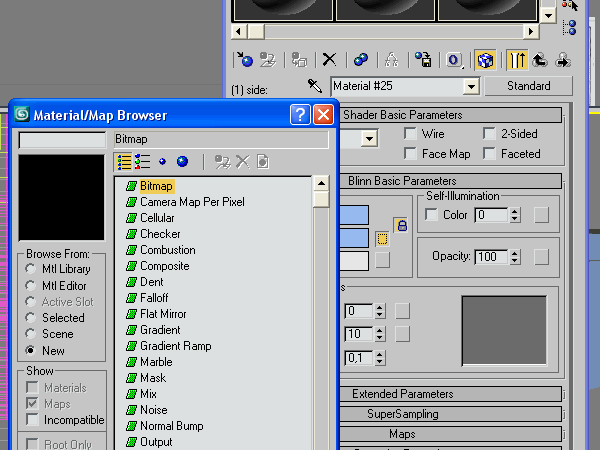Viewport: 600px width, 450px height.
Task: Click Self-Illumination map button
Action: [x=541, y=215]
